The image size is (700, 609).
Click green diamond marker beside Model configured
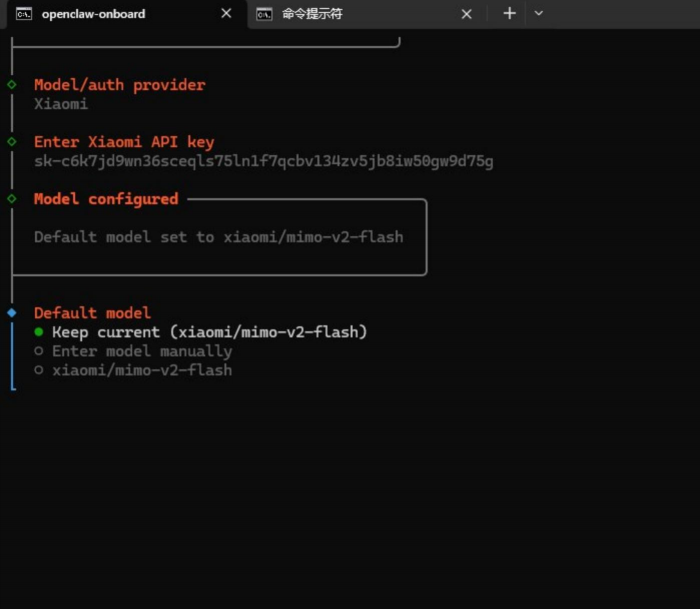(12, 199)
